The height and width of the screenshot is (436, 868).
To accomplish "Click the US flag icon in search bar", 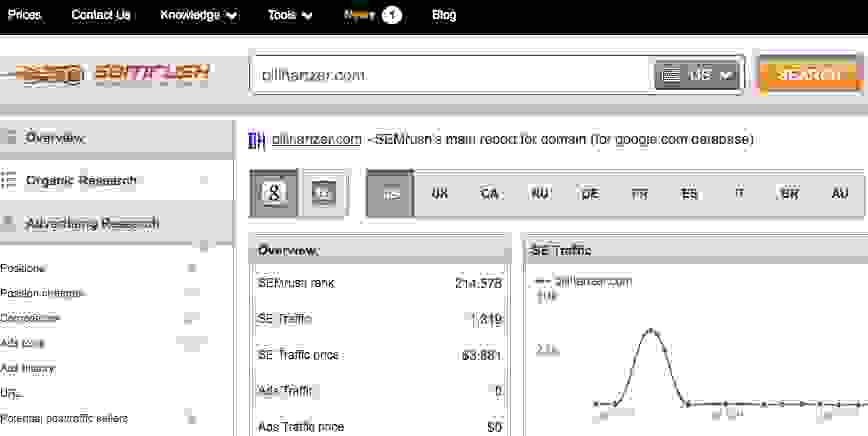I will (x=671, y=75).
